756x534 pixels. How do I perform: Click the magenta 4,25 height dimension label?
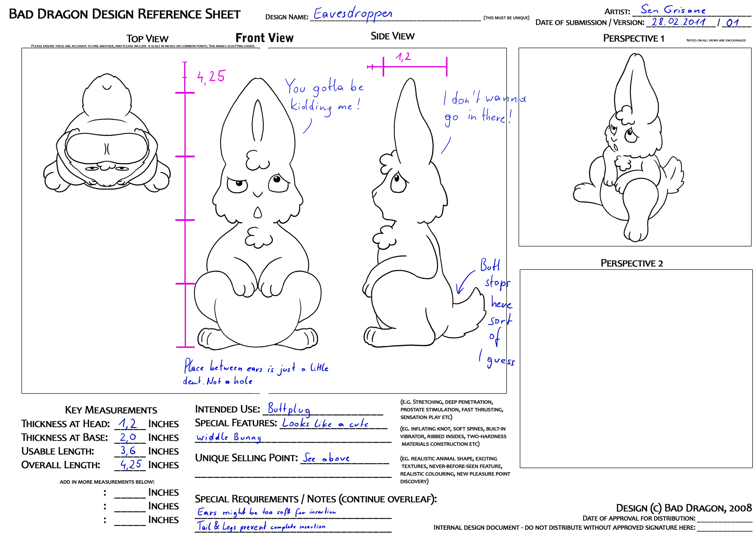click(x=211, y=77)
